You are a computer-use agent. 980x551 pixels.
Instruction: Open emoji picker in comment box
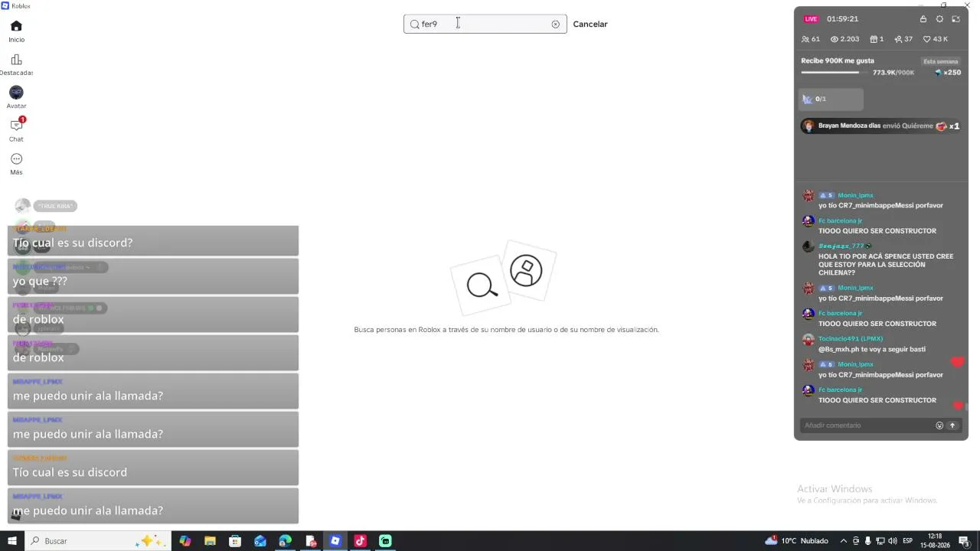click(x=939, y=425)
